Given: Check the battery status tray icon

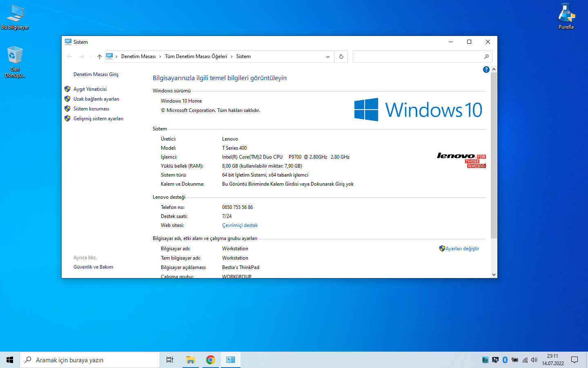Looking at the screenshot, I should pos(515,360).
